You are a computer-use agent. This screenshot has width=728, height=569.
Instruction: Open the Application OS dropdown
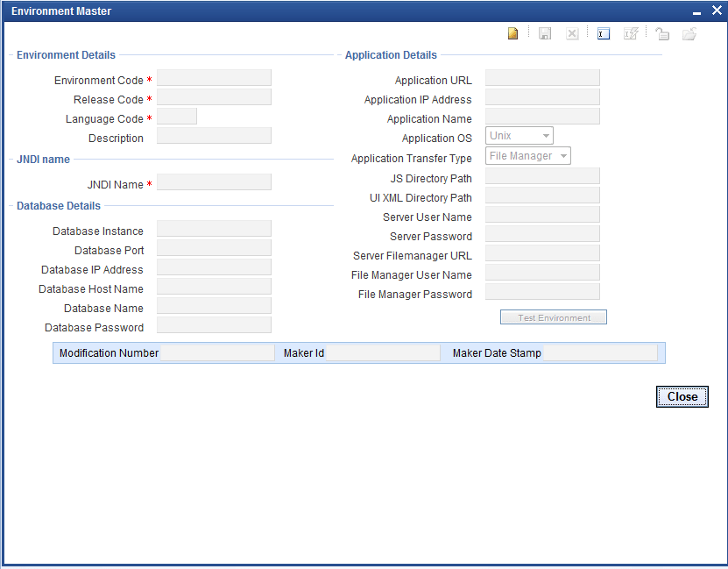[519, 136]
